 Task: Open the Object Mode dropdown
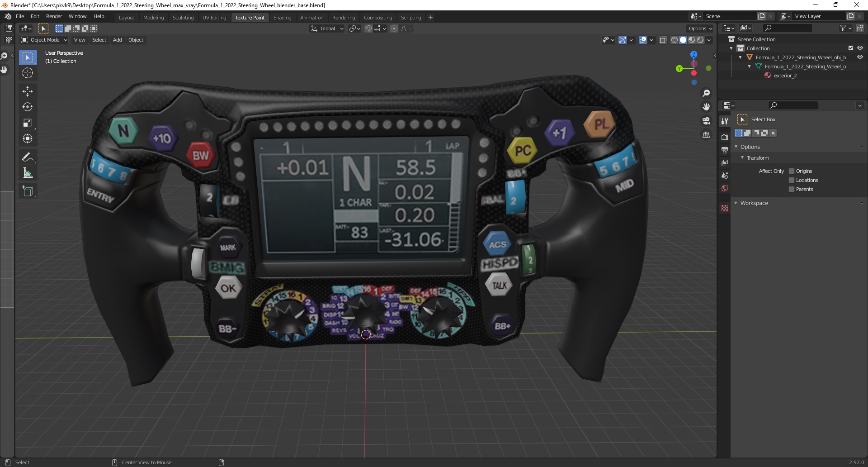coord(44,40)
